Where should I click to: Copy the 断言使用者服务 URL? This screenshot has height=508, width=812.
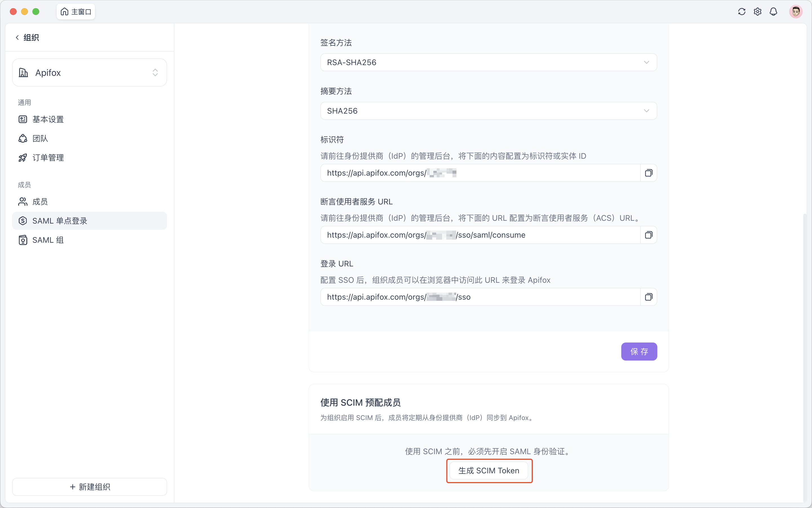[648, 235]
